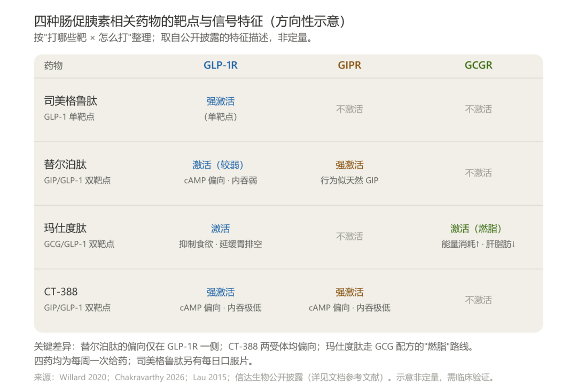The image size is (577, 392).
Task: Click 不激活 in CT-388 GCGR cell
Action: click(478, 300)
